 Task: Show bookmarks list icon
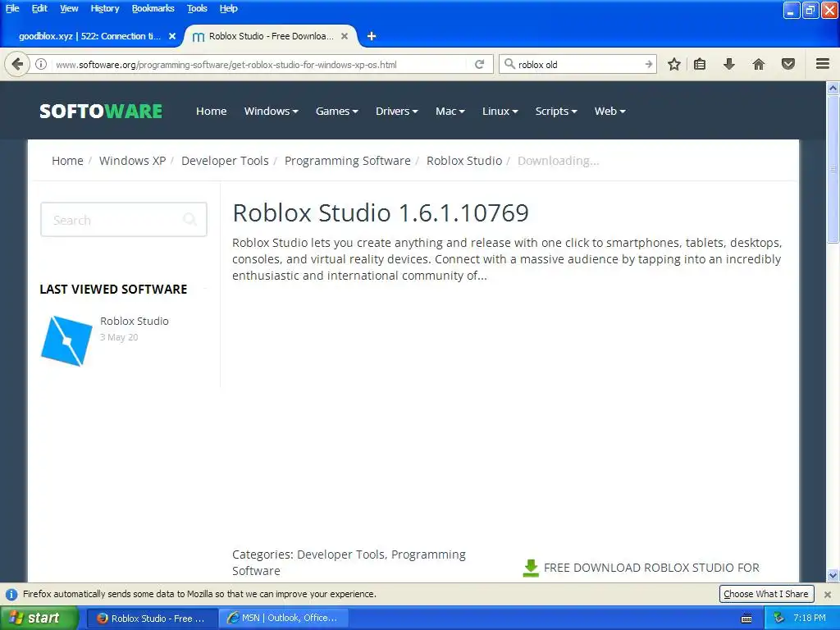tap(700, 64)
